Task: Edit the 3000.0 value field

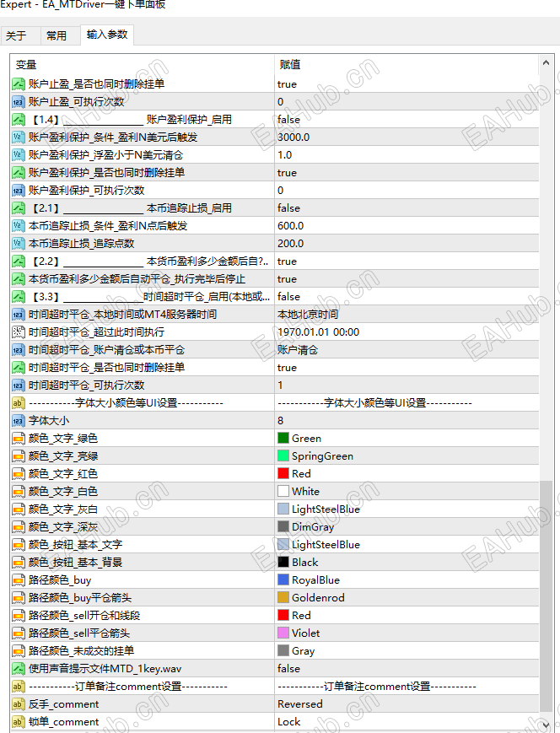Action: click(x=407, y=137)
